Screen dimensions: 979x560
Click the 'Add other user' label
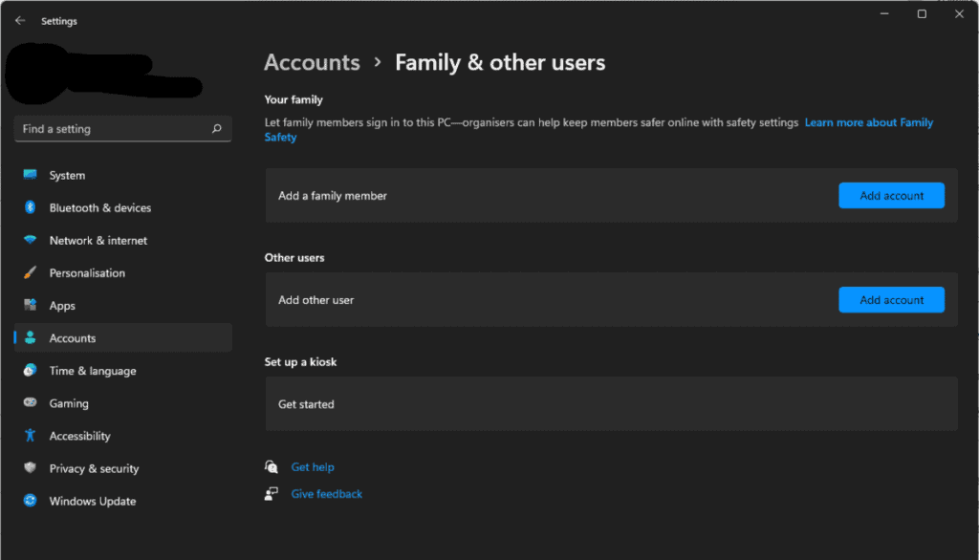coord(315,300)
